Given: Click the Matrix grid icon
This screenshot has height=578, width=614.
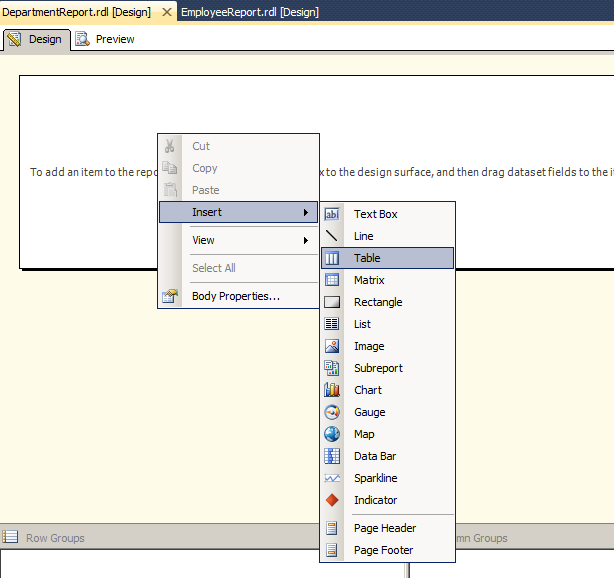Looking at the screenshot, I should point(332,280).
